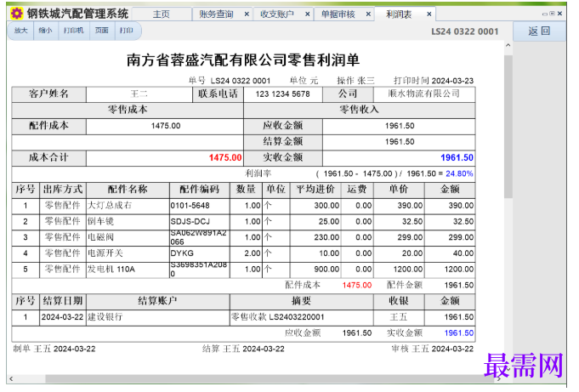This screenshot has height=392, width=579.
Task: Click the red cost total 1475.00 beside 成本合计
Action: click(x=225, y=158)
